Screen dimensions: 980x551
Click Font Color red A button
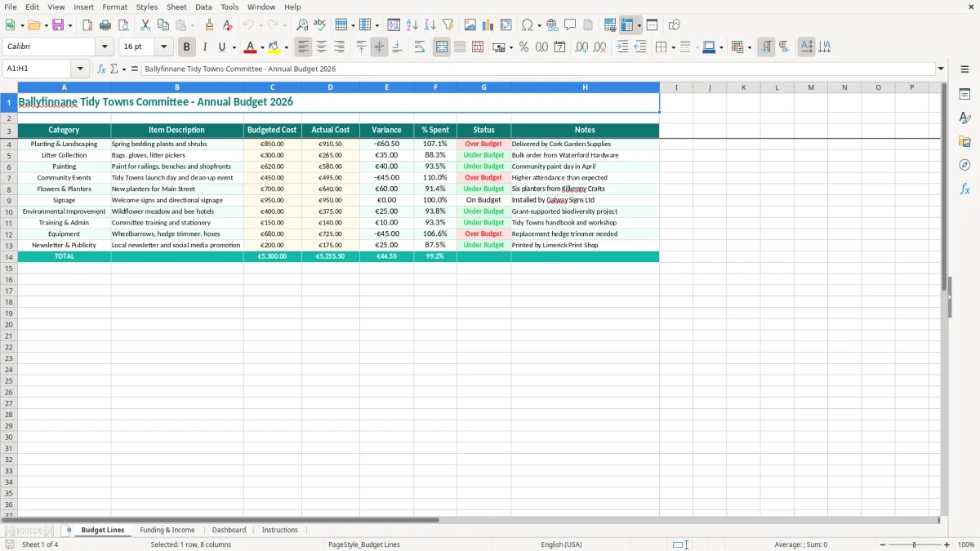click(x=251, y=47)
